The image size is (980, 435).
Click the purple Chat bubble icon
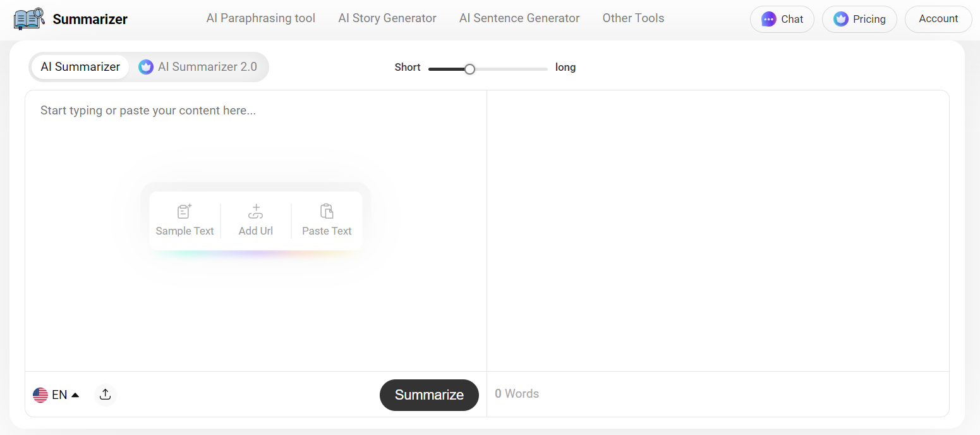tap(768, 19)
